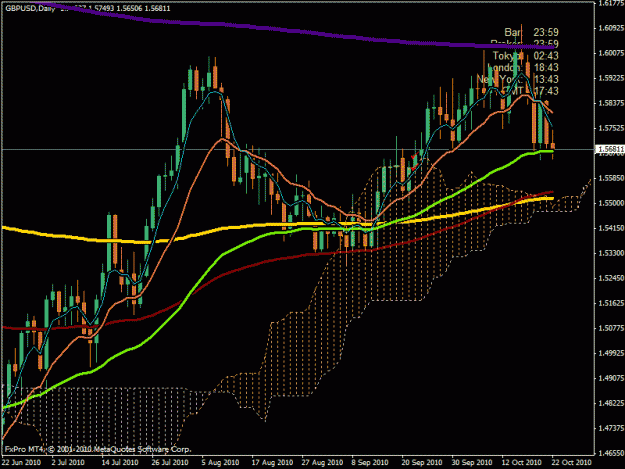
Task: Click the 30 Sep 2010 date label
Action: coord(472,462)
